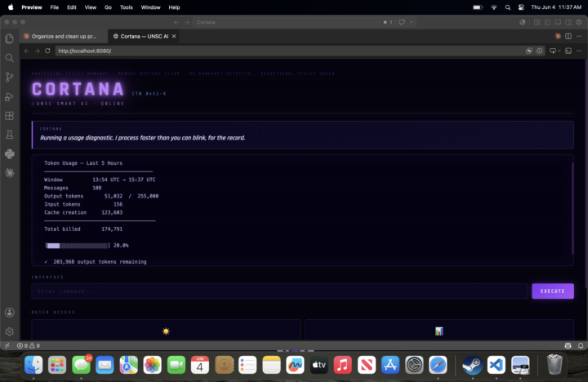The width and height of the screenshot is (588, 382).
Task: Open the Testing flask view
Action: (x=9, y=135)
